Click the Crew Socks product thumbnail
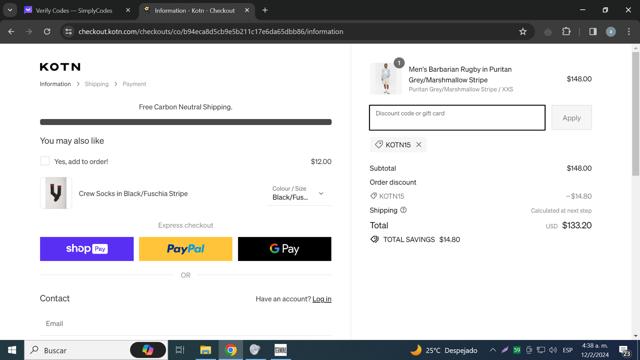This screenshot has width=640, height=360. click(x=56, y=193)
